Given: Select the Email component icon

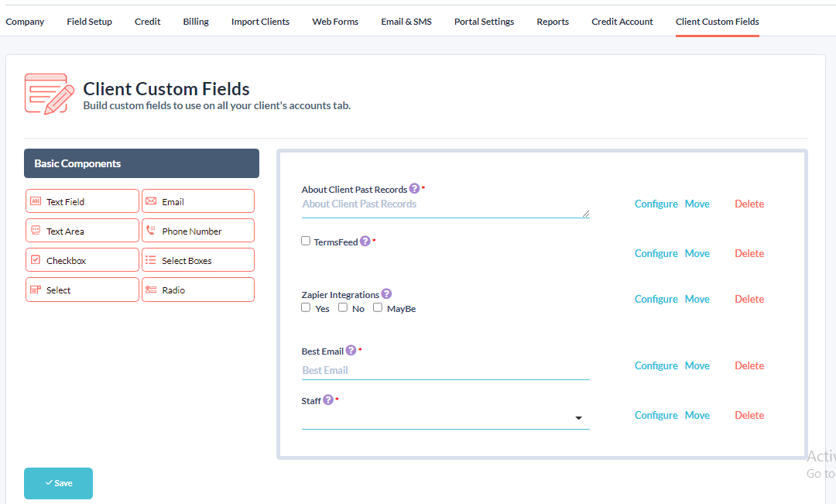Looking at the screenshot, I should pos(151,201).
